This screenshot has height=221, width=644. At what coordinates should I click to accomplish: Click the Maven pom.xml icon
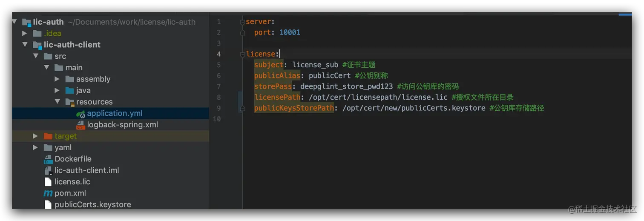48,193
